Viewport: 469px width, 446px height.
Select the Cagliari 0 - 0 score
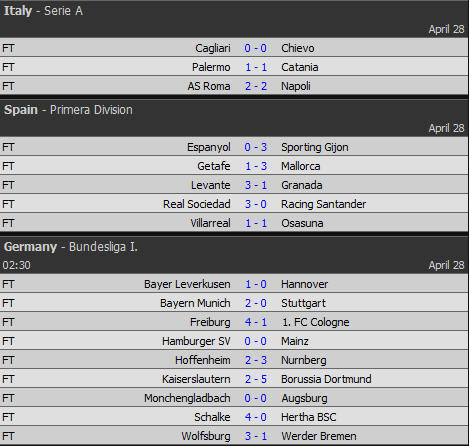[256, 48]
